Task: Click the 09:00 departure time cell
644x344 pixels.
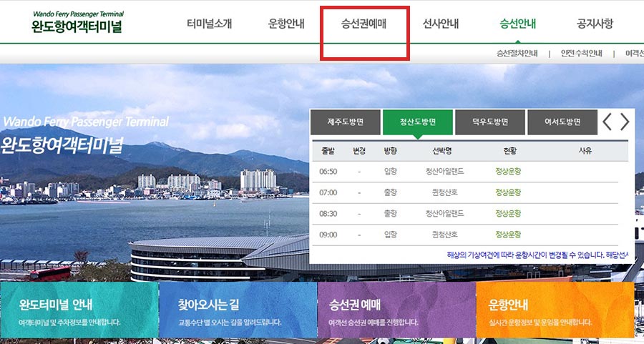Action: click(x=328, y=235)
